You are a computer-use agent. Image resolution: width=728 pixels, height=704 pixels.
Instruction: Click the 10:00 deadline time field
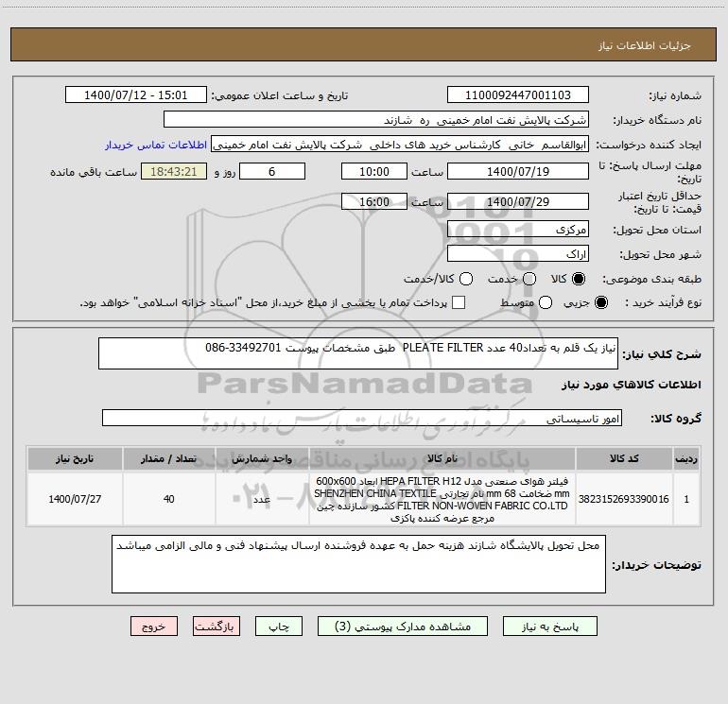[374, 171]
